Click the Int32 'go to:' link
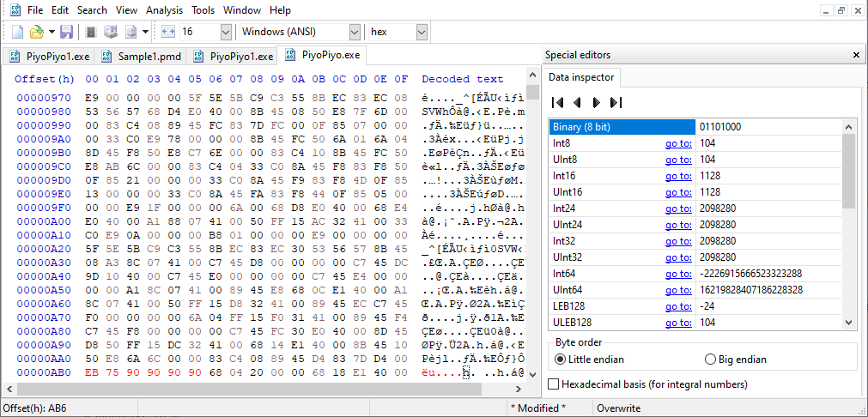Viewport: 868px width, 417px height. pyautogui.click(x=677, y=241)
